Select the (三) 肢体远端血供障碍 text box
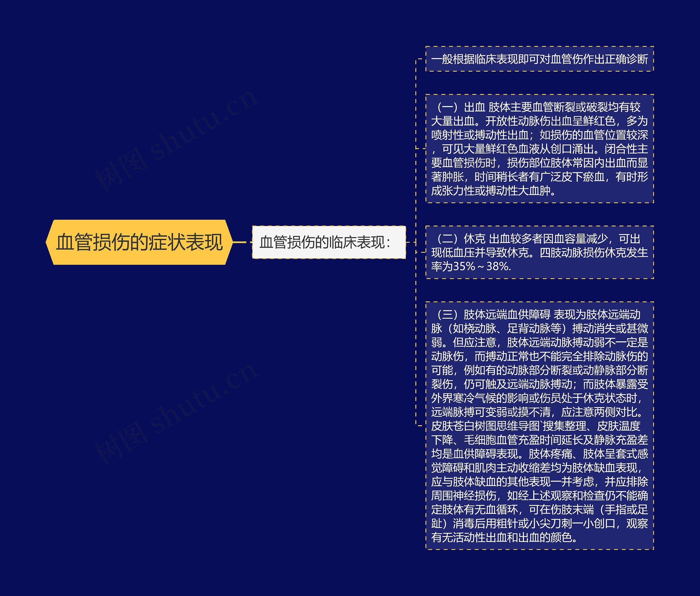Image resolution: width=700 pixels, height=596 pixels. pyautogui.click(x=539, y=425)
